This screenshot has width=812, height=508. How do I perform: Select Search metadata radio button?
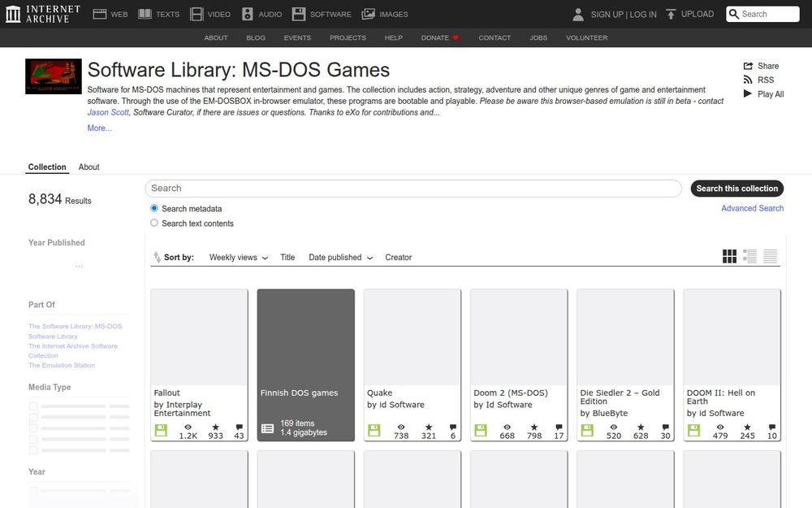pos(153,208)
